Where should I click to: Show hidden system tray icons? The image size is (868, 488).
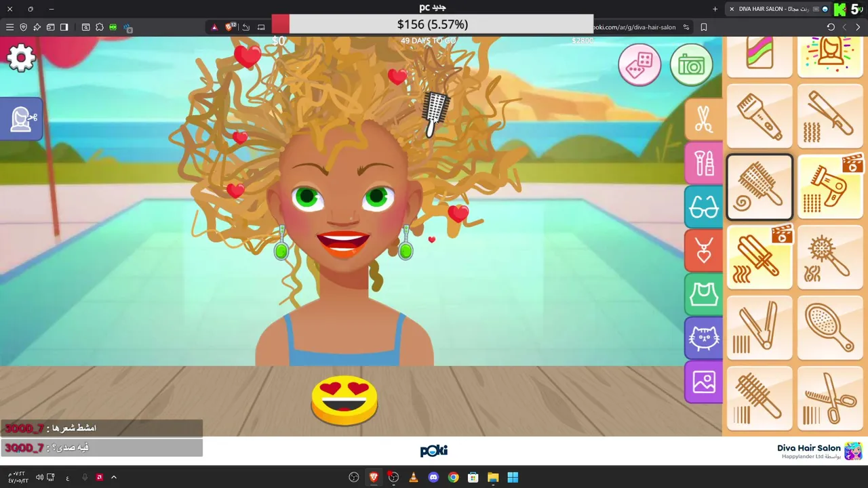[114, 477]
